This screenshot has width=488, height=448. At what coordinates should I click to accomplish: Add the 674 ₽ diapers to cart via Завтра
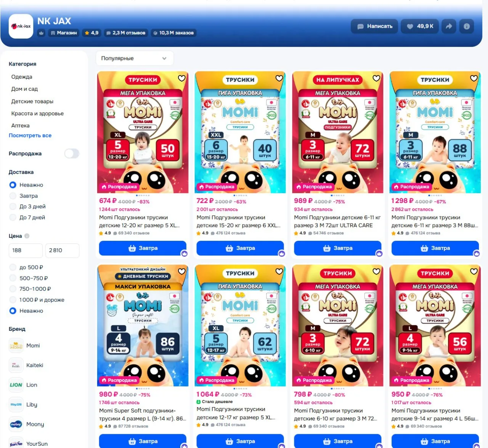point(143,248)
